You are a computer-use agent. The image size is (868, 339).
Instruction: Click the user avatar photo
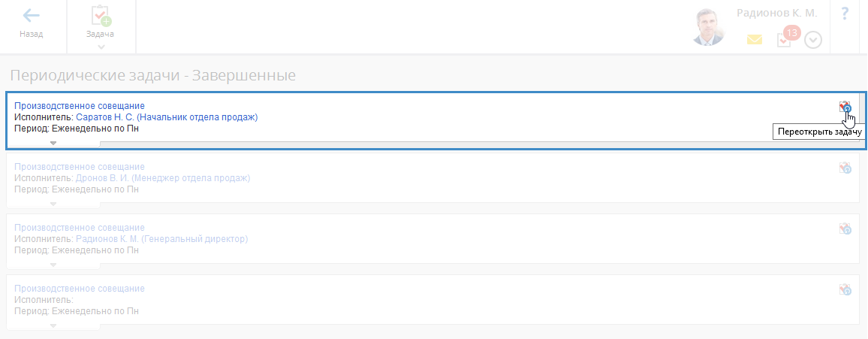coord(707,27)
